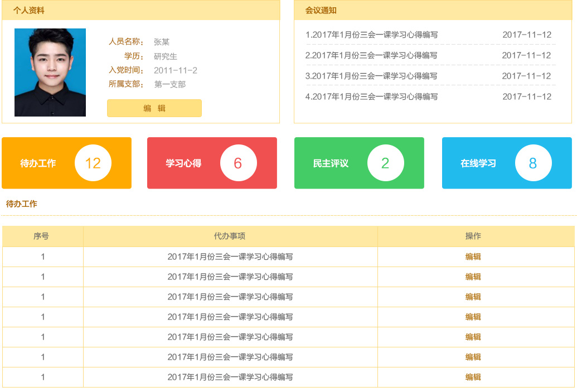The height and width of the screenshot is (392, 577).
Task: Click 编辑 in the last table row
Action: (x=473, y=377)
